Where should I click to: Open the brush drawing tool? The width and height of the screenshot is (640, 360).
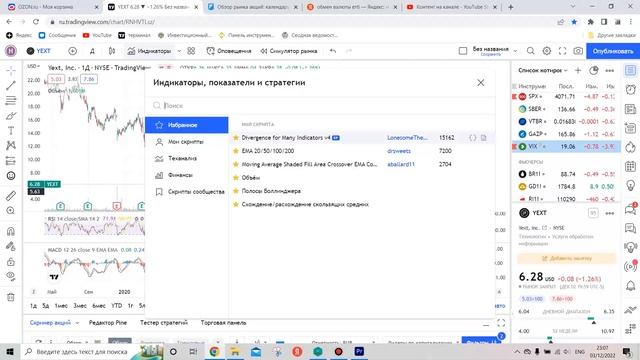coord(11,116)
